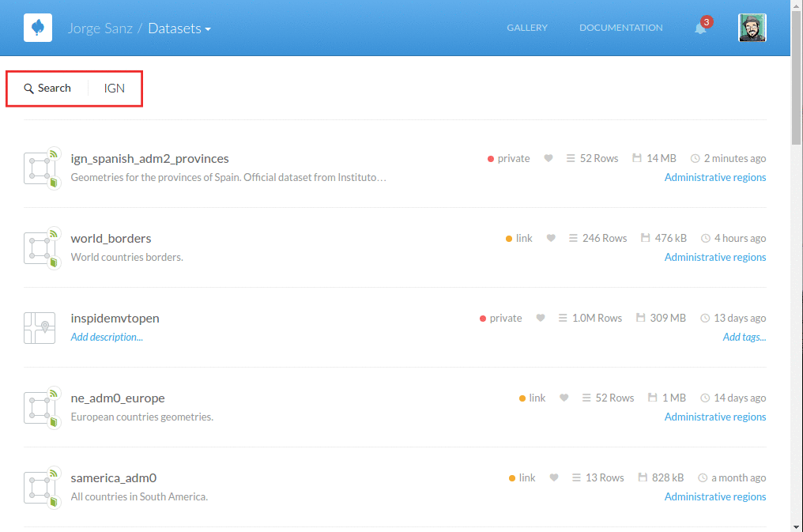Screen dimensions: 803x532
Task: Open the Administrative regions tag on ne_adm0_europe
Action: coord(715,416)
